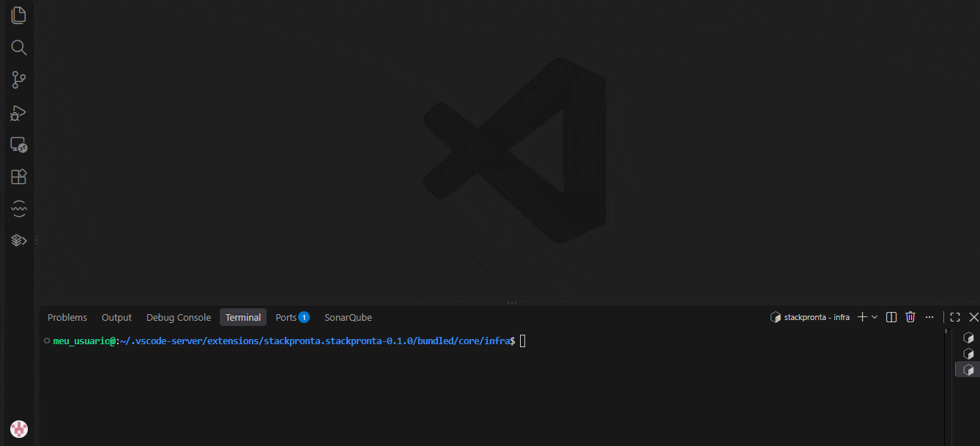Open the SonarQube wave icon in activity bar
The height and width of the screenshot is (446, 980).
19,209
